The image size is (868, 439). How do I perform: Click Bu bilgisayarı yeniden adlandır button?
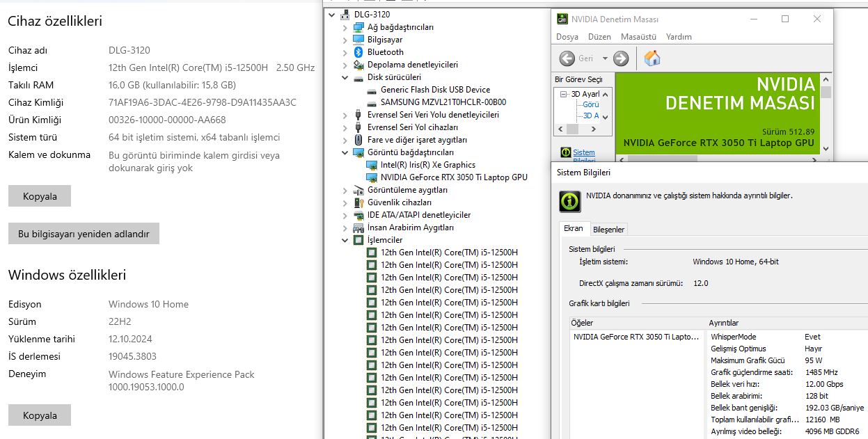click(84, 234)
